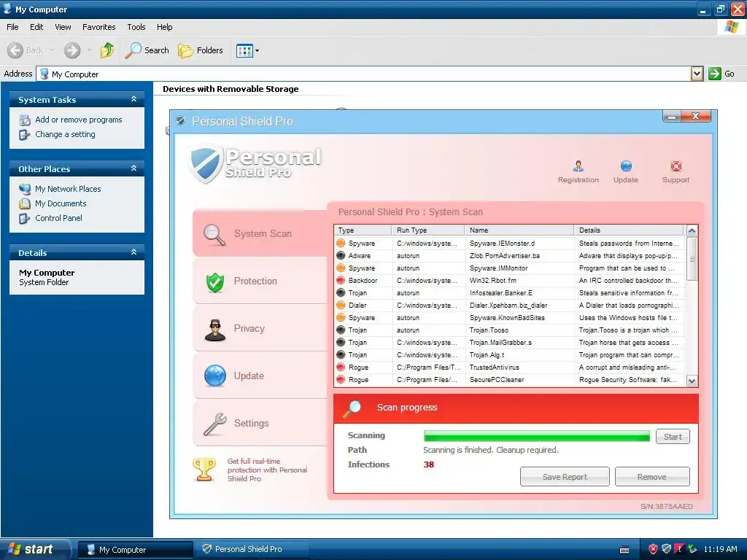
Task: Collapse the System Tasks panel
Action: coord(134,99)
